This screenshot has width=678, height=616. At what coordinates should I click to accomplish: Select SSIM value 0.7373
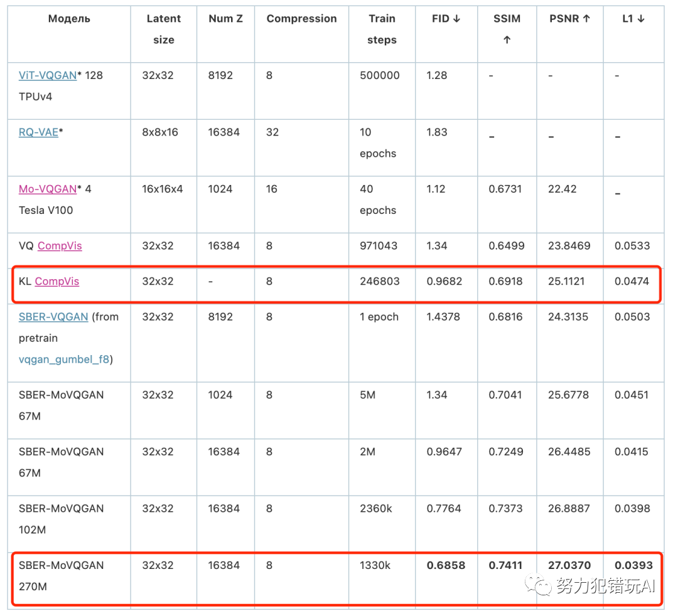505,509
